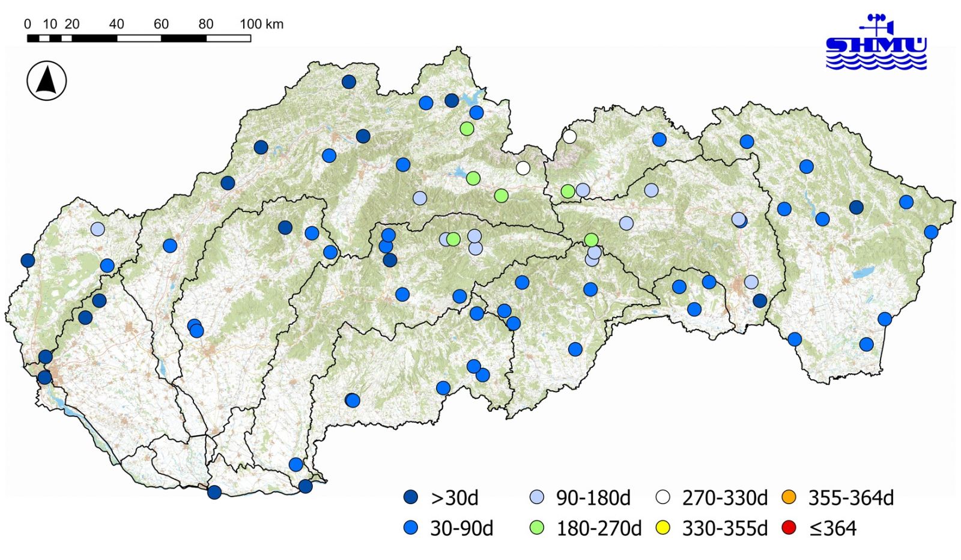Click the map scale bar
Viewport: 961px width, 560px height.
click(139, 38)
